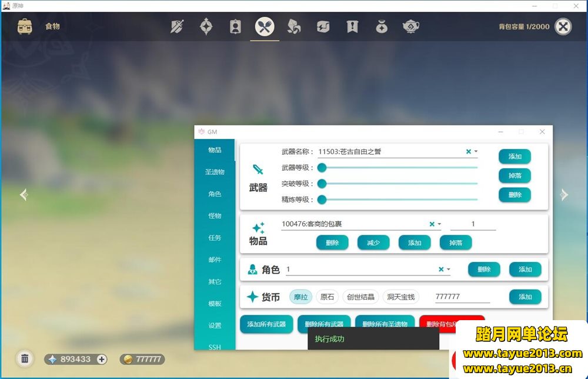588x379 pixels.
Task: Open the Furnishings teapot tab icon
Action: (x=410, y=26)
